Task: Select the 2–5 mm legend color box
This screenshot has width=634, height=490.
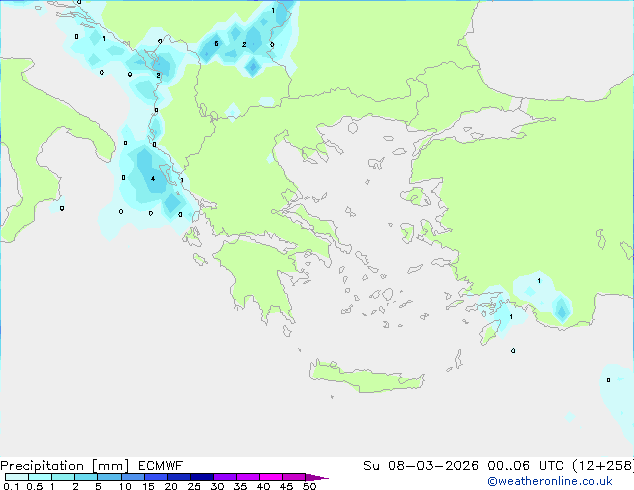Action: pyautogui.click(x=86, y=477)
